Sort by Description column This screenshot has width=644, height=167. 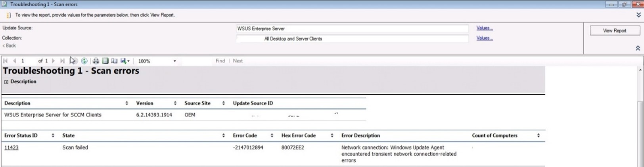tap(127, 103)
